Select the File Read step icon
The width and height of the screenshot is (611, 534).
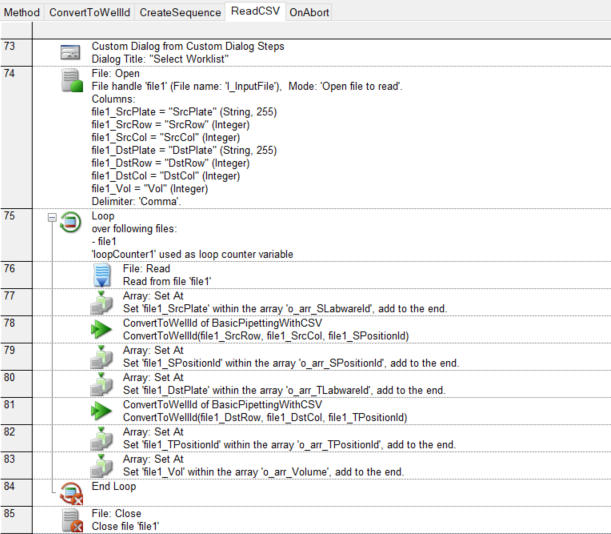tap(103, 275)
